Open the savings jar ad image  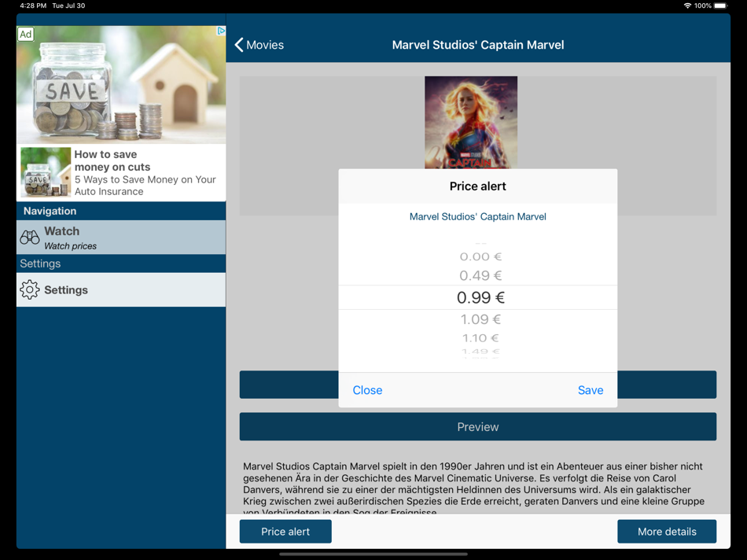click(121, 85)
